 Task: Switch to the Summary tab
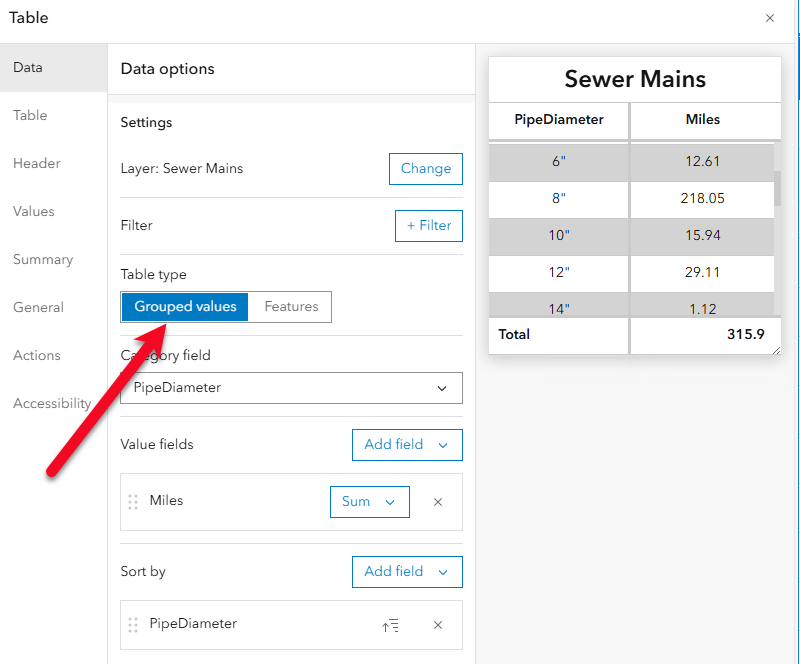pos(43,259)
